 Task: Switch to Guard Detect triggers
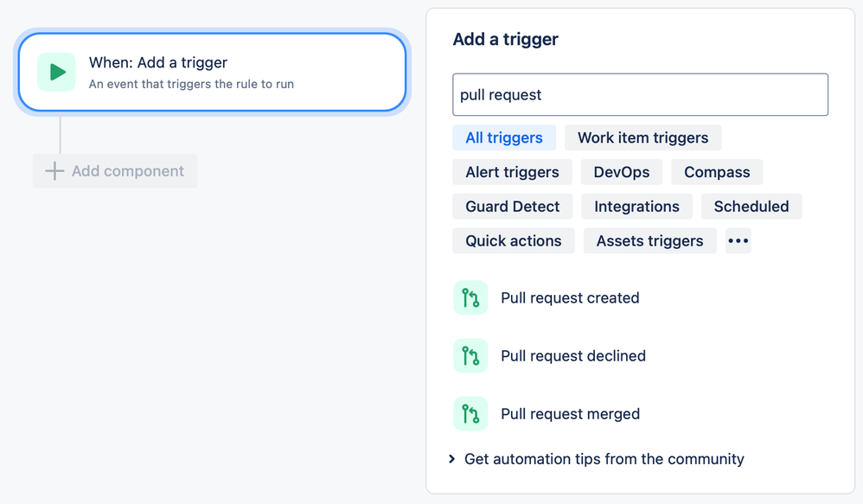(513, 206)
